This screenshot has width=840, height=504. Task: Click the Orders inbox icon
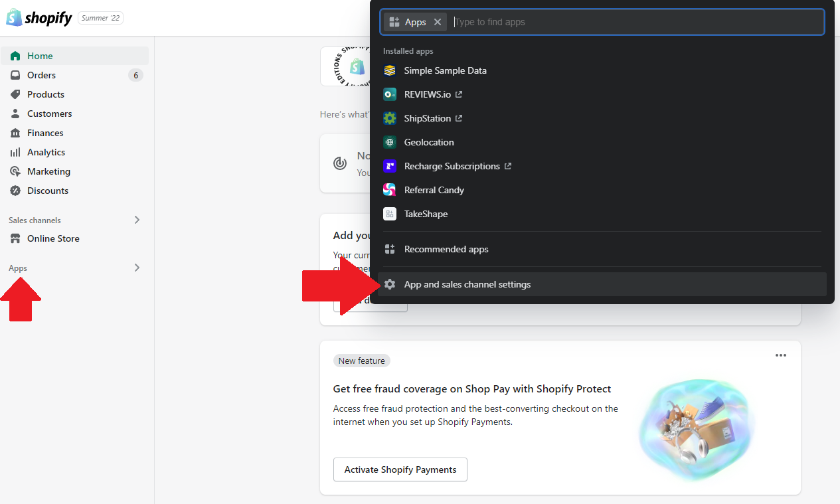[x=15, y=75]
